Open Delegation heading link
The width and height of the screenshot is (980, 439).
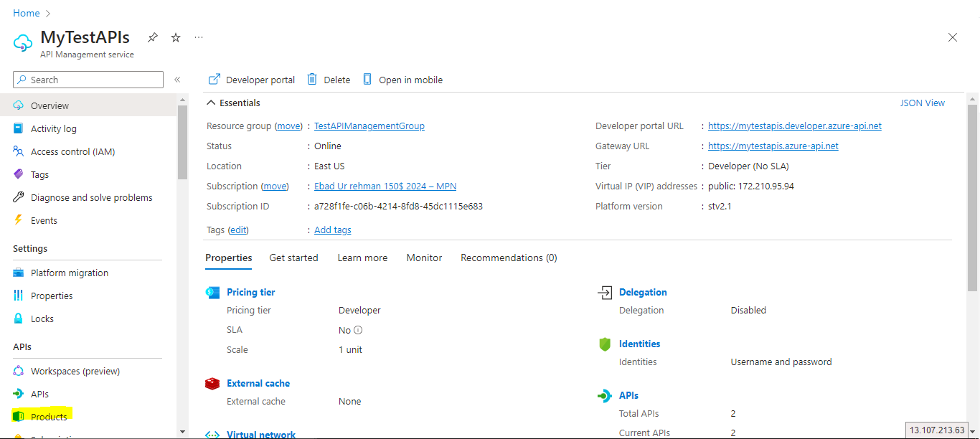pos(643,292)
